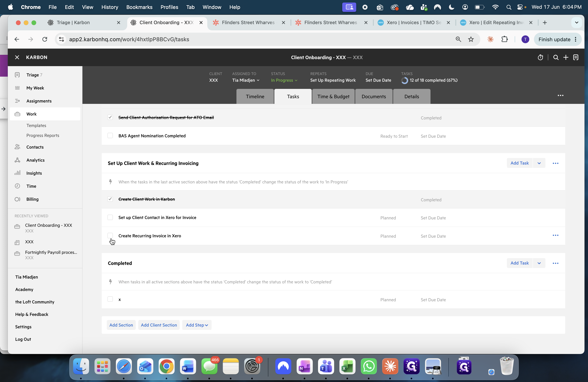Switch to the Details tab
Image resolution: width=588 pixels, height=382 pixels.
(x=412, y=97)
